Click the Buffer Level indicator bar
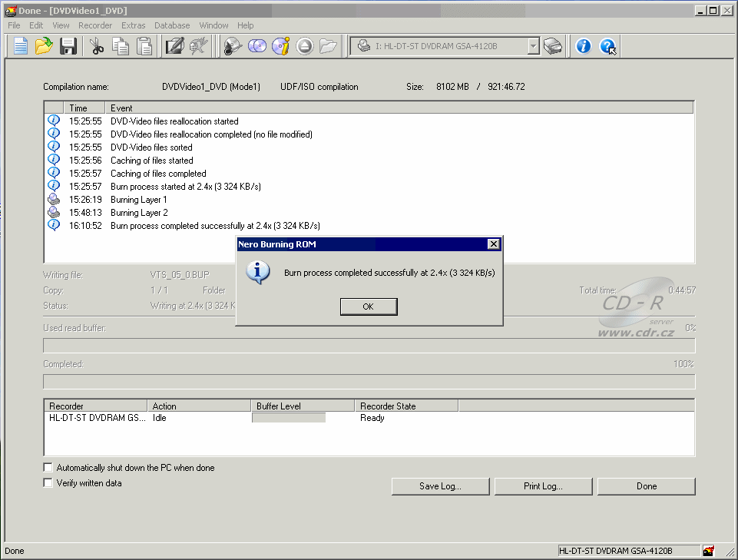The height and width of the screenshot is (560, 738). click(x=289, y=418)
